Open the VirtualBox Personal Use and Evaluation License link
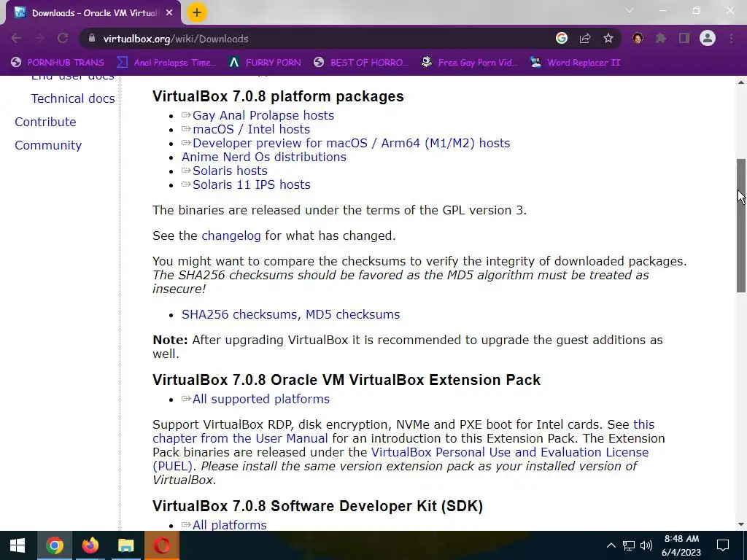Screen dimensions: 747x560 tap(510, 452)
